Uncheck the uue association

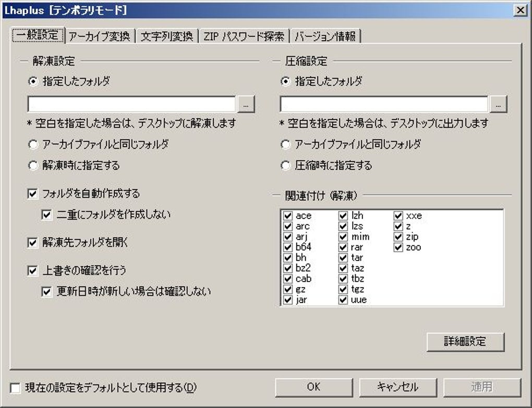pyautogui.click(x=343, y=300)
